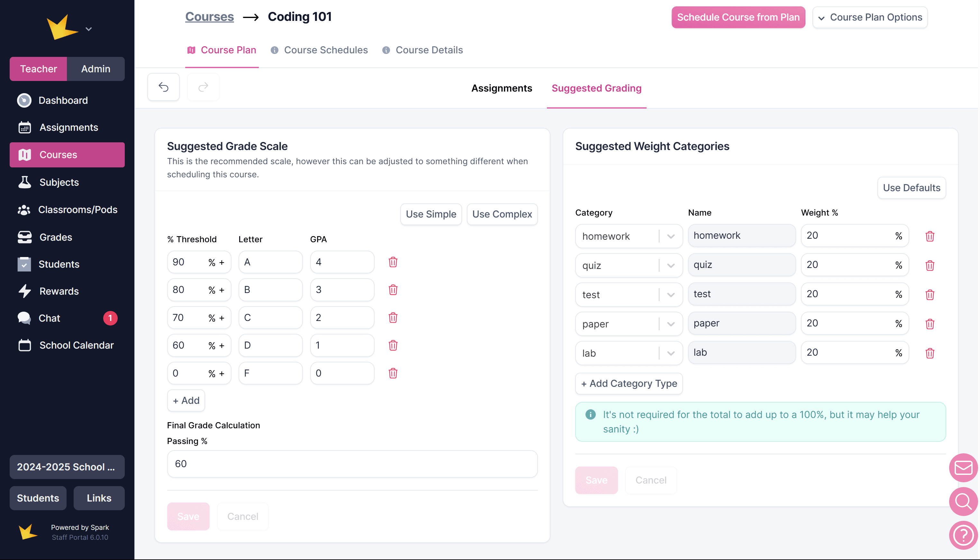The width and height of the screenshot is (980, 560).
Task: Click the redo arrow button
Action: [203, 87]
